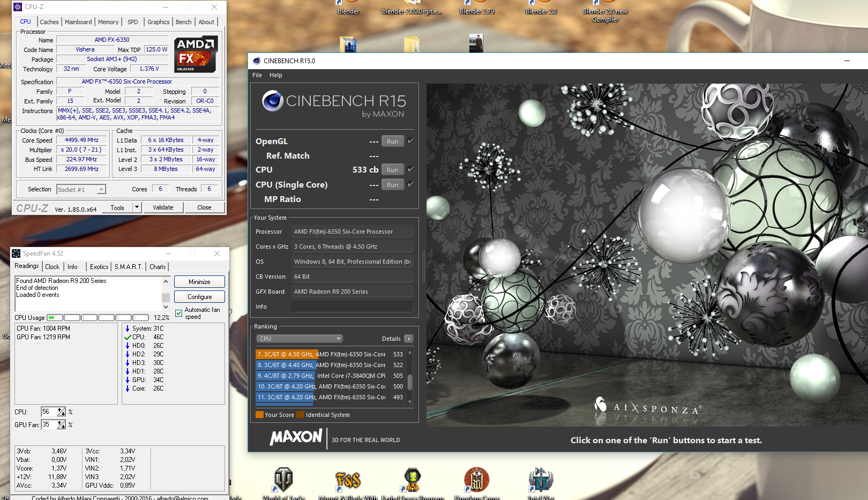This screenshot has height=500, width=868.
Task: Toggle the OpenGL test checkmark
Action: 410,141
